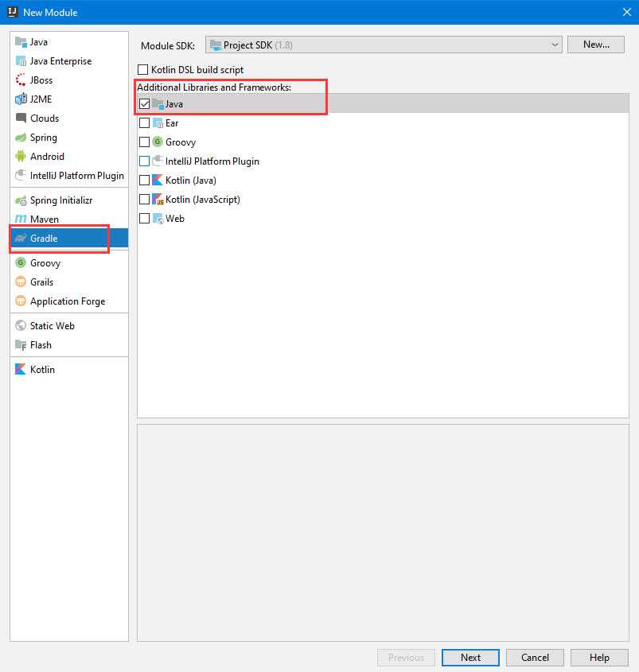The image size is (639, 672).
Task: Select the Java folder icon in sidebar
Action: (x=21, y=42)
